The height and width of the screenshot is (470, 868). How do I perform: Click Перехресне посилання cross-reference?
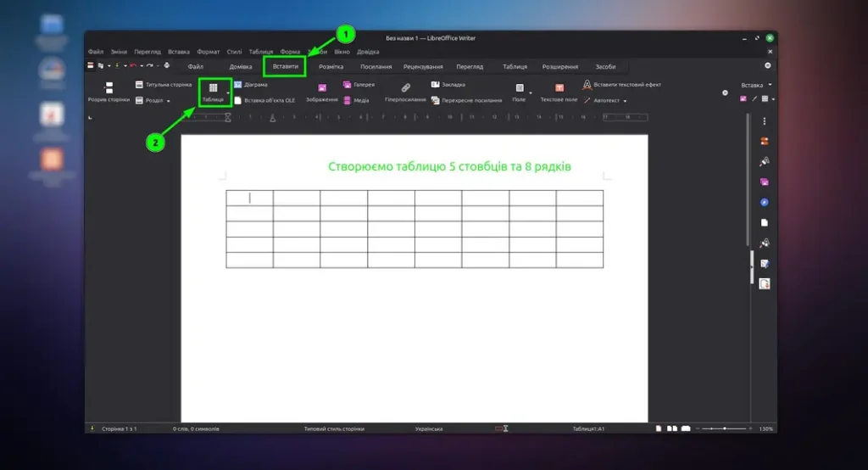467,100
